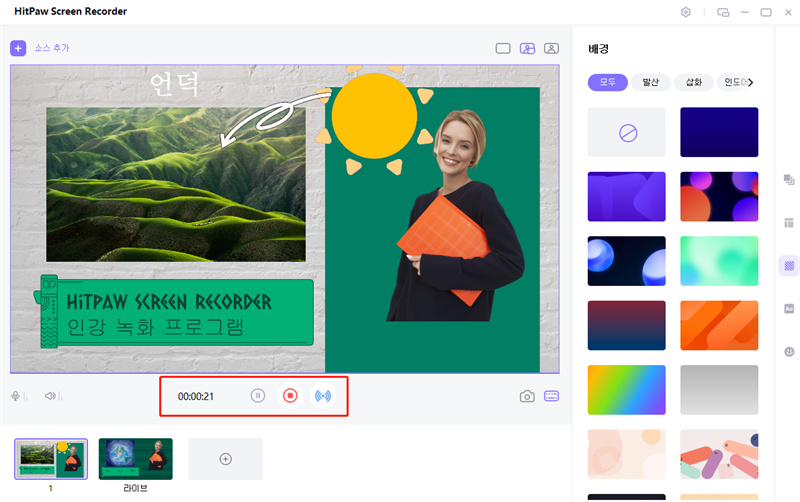Select screen-only layout mode icon
Screen dimensions: 800x502
[x=503, y=48]
